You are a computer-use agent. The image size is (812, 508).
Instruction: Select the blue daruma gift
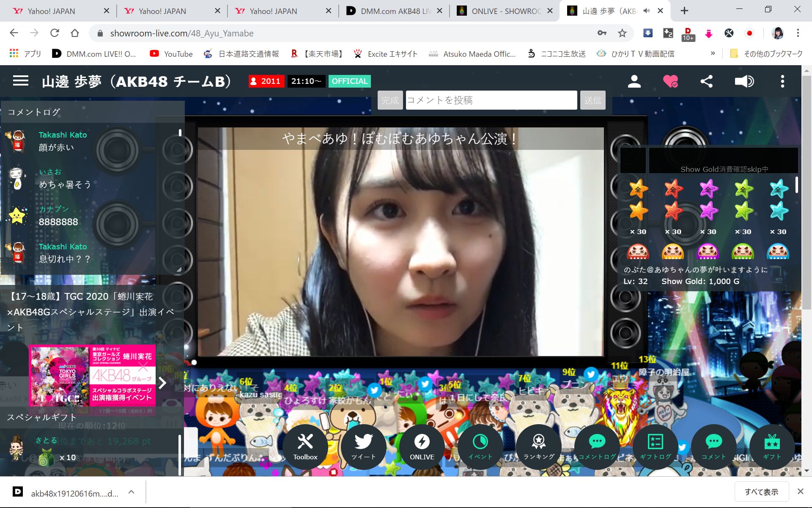coord(778,251)
